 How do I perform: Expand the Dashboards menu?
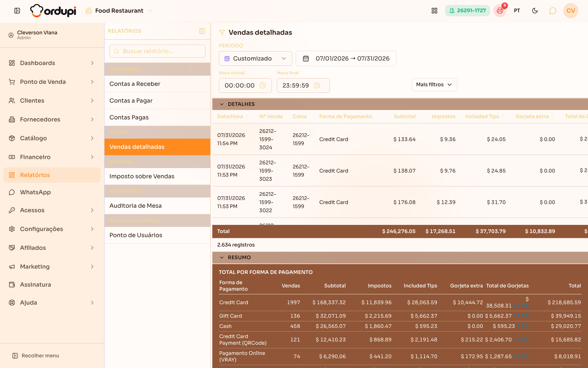52,63
